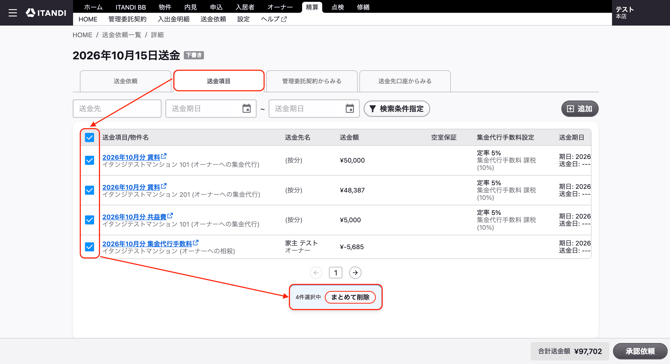This screenshot has width=670, height=364.
Task: Click the 送金額 column header
Action: click(x=349, y=138)
